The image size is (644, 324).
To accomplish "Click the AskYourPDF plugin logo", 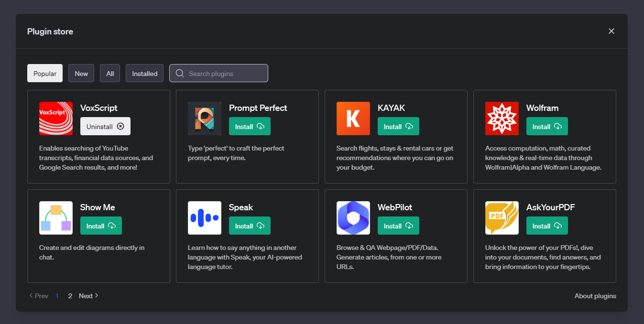I will pyautogui.click(x=502, y=218).
